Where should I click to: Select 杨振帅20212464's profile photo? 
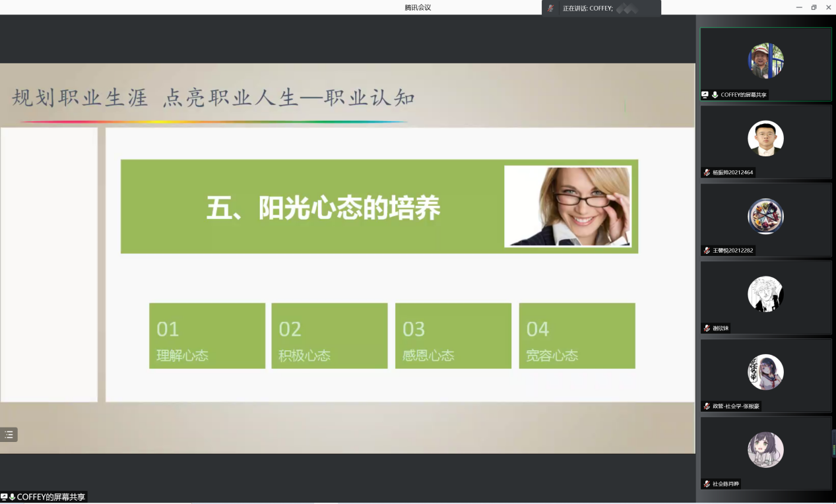[x=765, y=139]
